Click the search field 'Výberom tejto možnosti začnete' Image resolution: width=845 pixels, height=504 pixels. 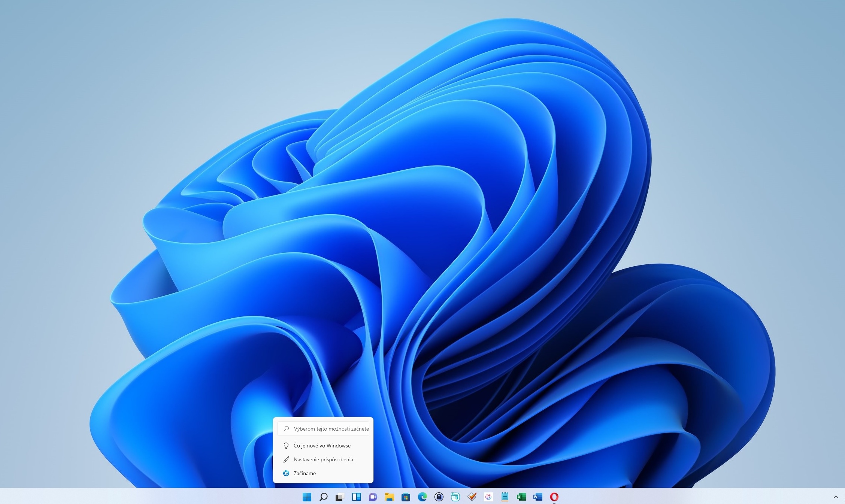point(323,429)
